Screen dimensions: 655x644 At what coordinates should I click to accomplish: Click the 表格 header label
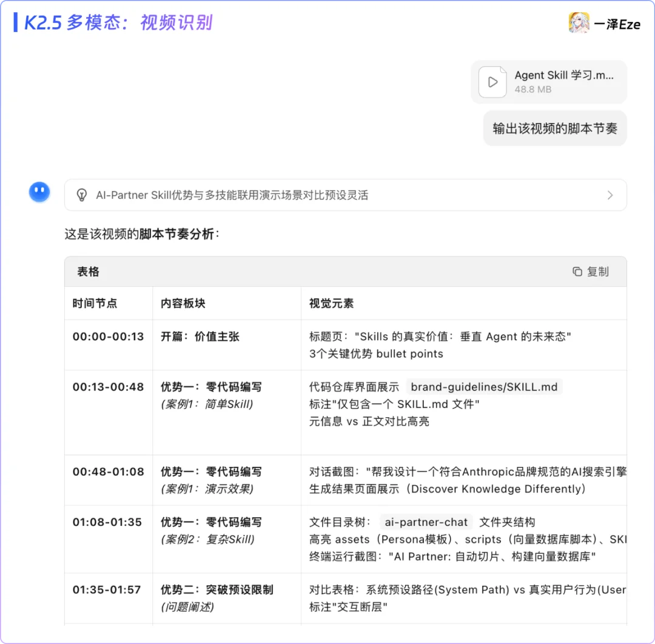pos(88,271)
